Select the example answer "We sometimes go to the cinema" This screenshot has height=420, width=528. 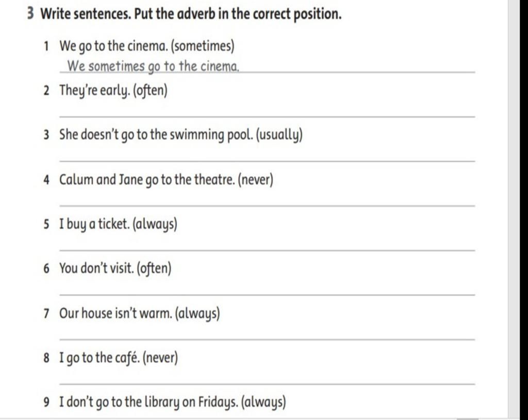[x=153, y=66]
